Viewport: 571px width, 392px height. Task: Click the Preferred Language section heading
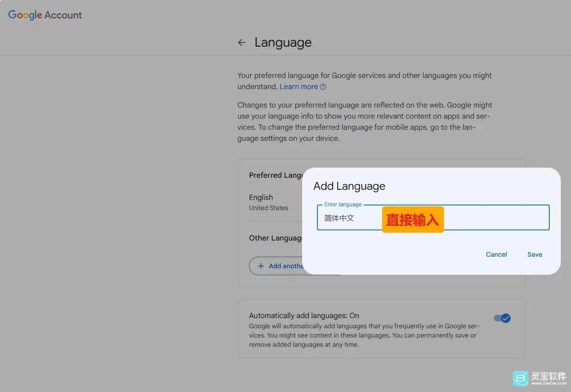(x=276, y=175)
